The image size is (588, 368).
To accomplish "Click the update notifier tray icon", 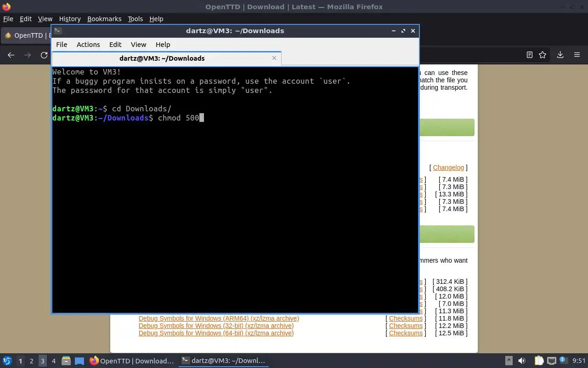I will coord(563,360).
